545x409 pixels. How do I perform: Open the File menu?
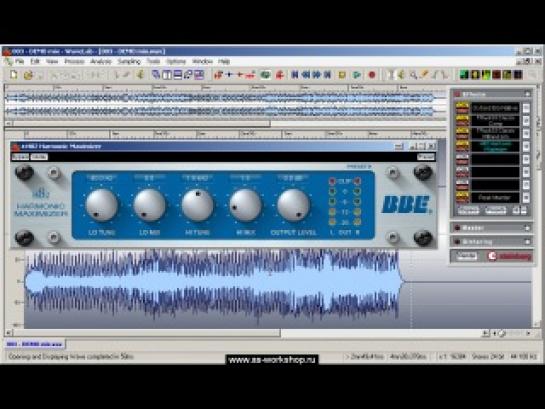[x=19, y=62]
